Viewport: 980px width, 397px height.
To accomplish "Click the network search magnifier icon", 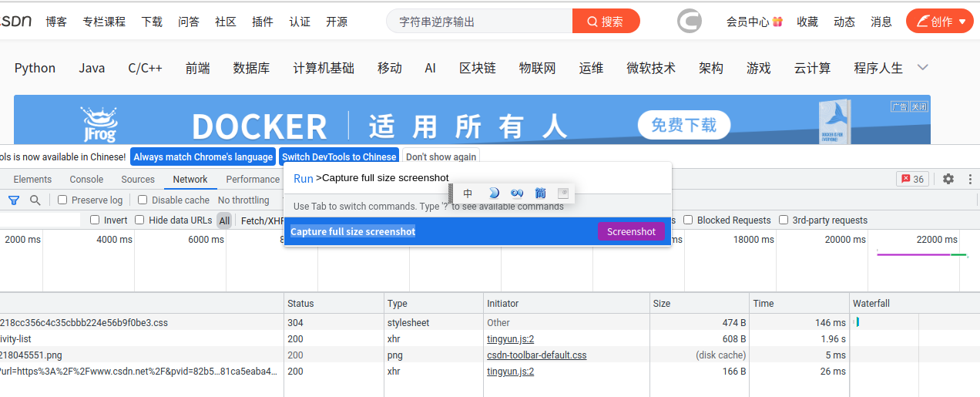I will [x=35, y=200].
